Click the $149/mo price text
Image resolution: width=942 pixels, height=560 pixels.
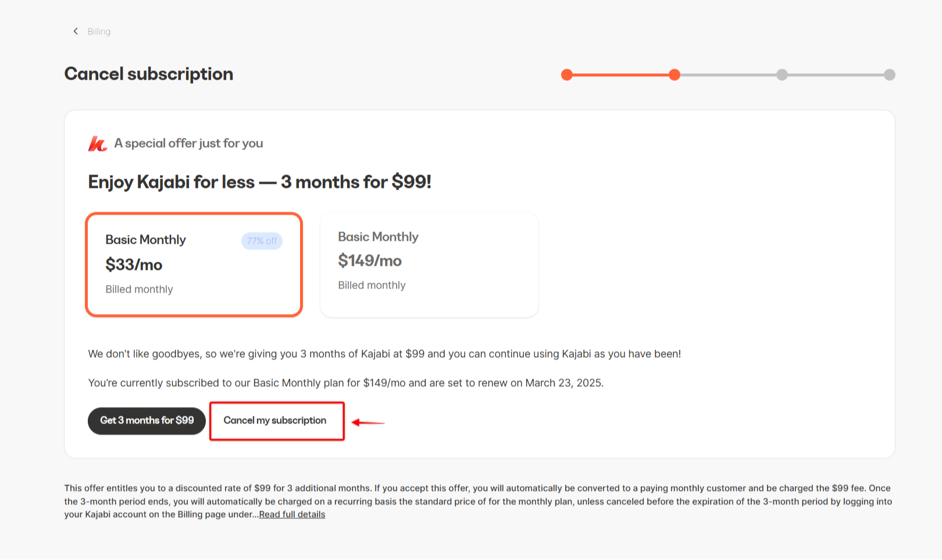click(x=370, y=261)
